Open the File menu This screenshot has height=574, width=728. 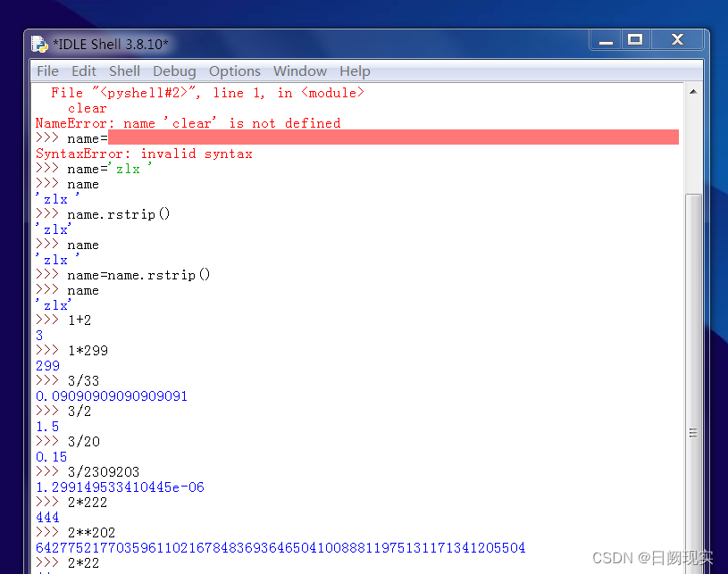click(x=46, y=71)
